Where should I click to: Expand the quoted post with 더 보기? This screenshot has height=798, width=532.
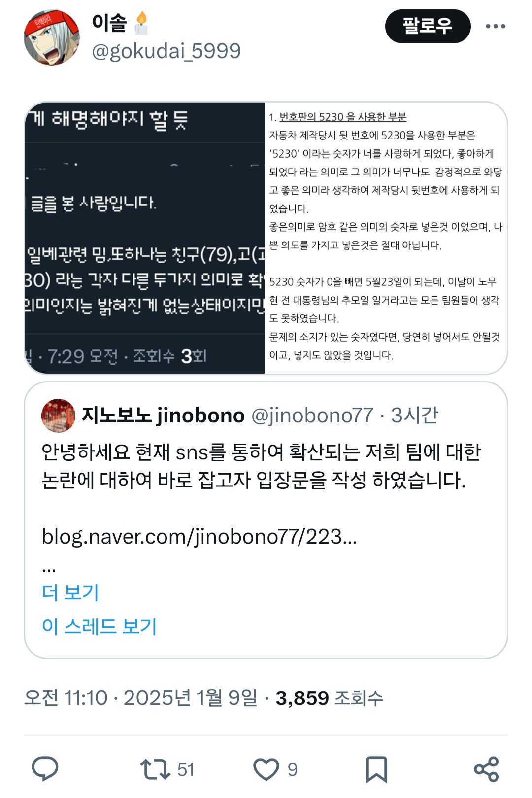(x=70, y=592)
